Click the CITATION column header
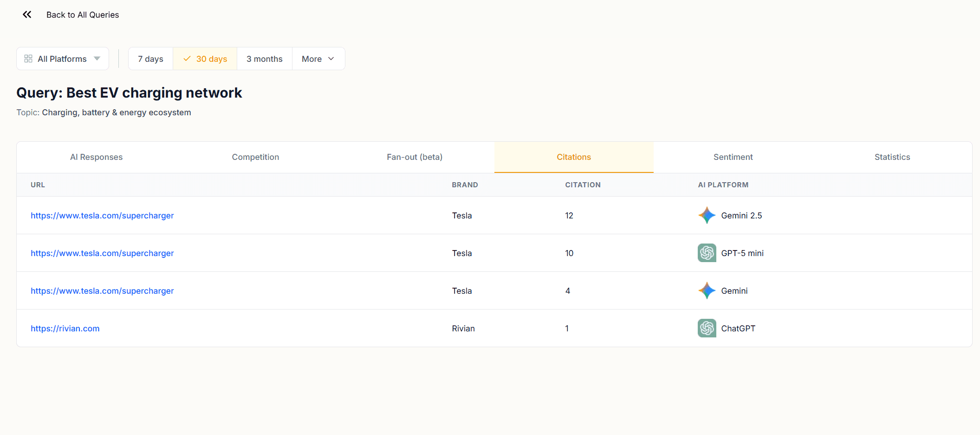The width and height of the screenshot is (980, 435). point(583,185)
